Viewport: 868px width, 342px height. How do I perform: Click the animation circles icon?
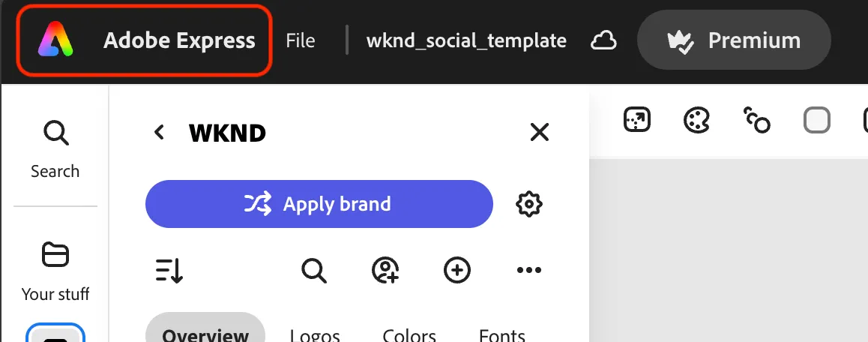pyautogui.click(x=757, y=120)
